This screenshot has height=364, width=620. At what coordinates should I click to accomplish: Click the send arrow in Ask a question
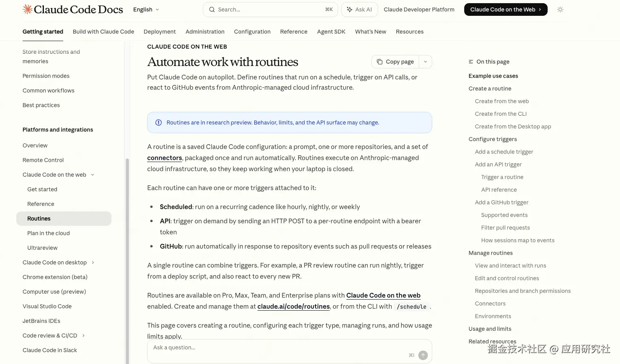click(x=423, y=355)
